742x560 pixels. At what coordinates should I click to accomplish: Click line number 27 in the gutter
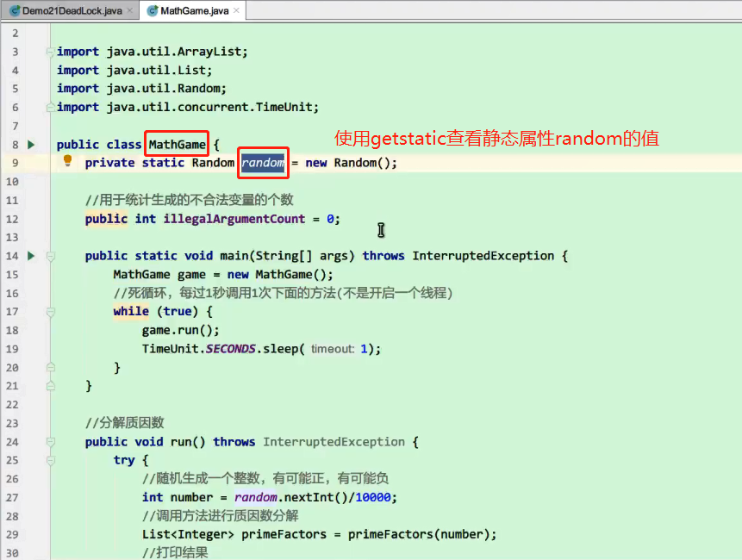coord(12,498)
